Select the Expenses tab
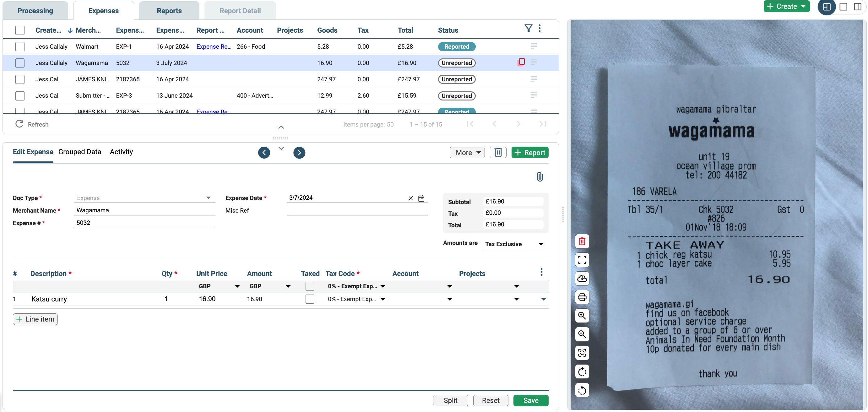Image resolution: width=868 pixels, height=412 pixels. pyautogui.click(x=103, y=10)
